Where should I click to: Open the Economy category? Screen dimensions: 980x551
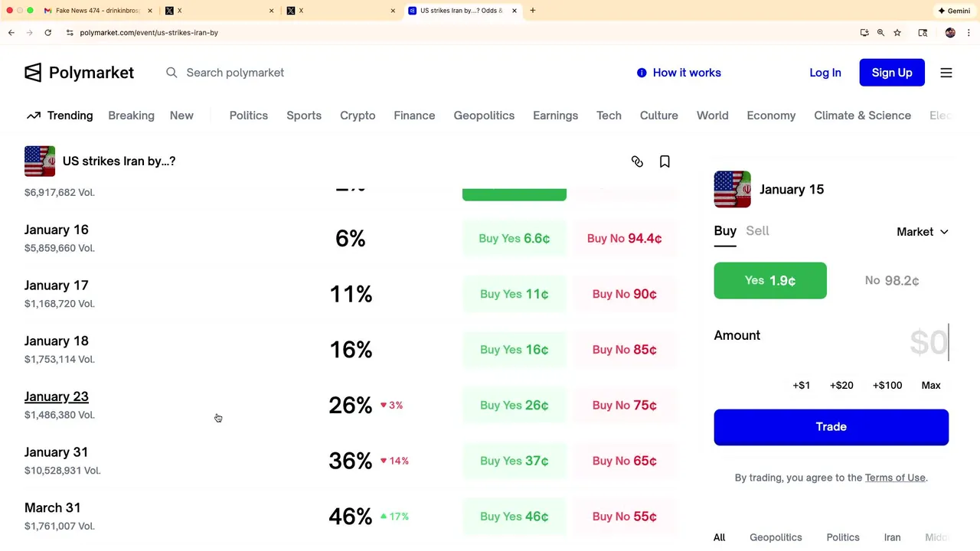(771, 116)
